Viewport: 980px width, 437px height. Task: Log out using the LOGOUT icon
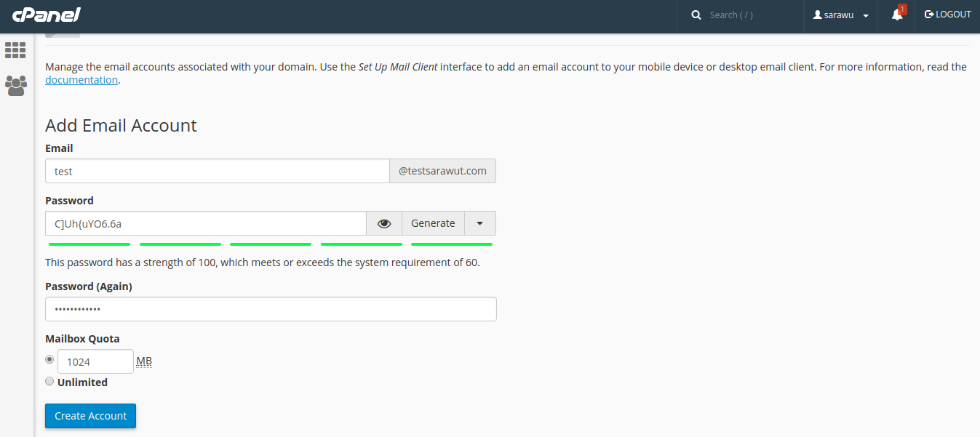(x=929, y=15)
